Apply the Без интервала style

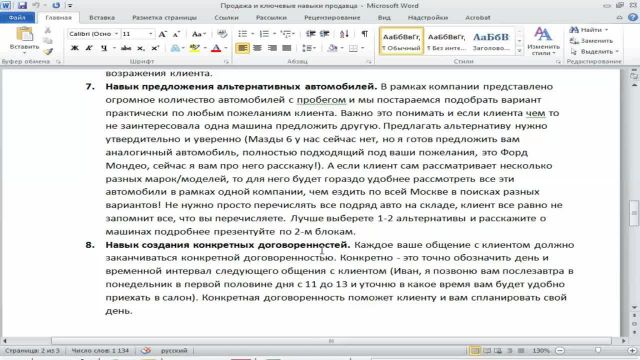tap(447, 41)
